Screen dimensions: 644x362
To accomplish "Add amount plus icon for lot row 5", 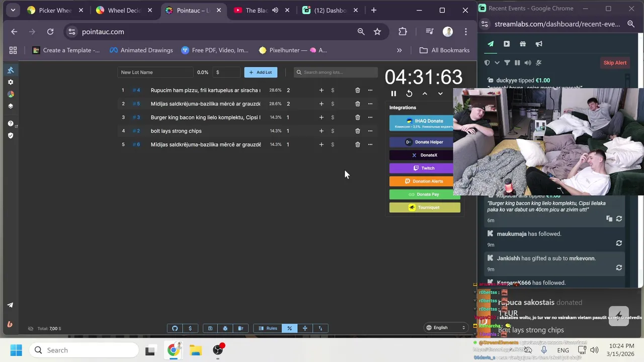I will 321,144.
